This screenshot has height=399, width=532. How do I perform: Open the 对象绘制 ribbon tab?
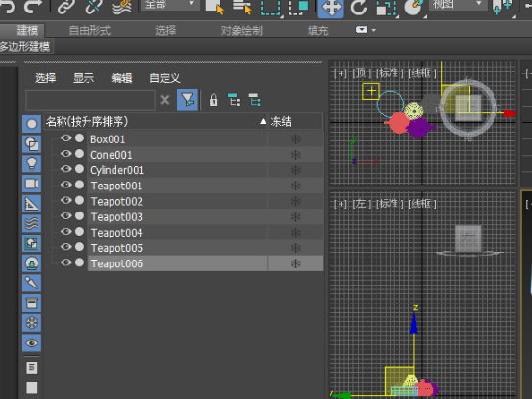(x=241, y=31)
